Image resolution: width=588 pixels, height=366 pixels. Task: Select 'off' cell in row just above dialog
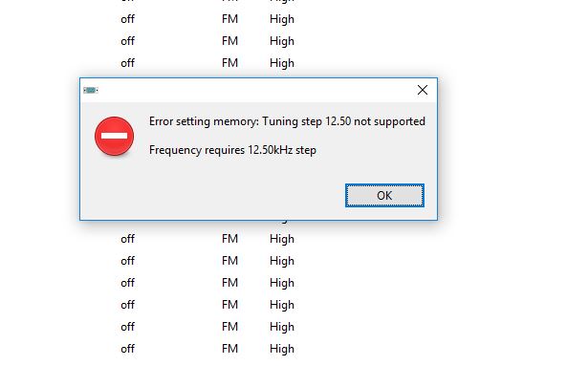point(127,63)
